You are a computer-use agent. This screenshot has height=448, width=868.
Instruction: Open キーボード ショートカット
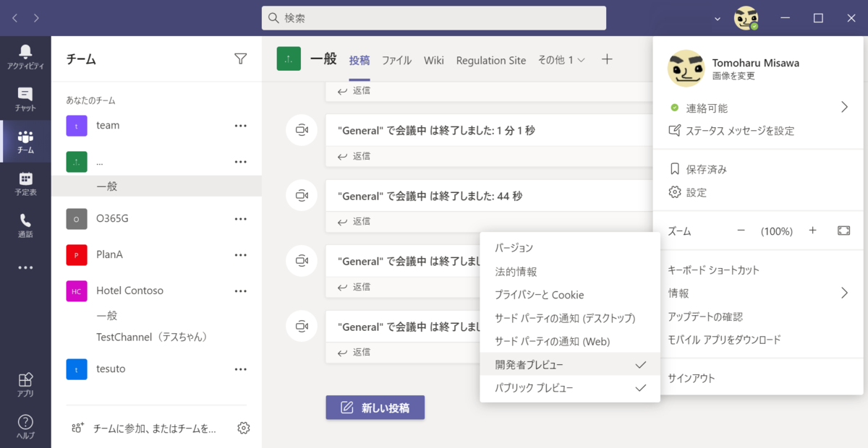coord(713,270)
